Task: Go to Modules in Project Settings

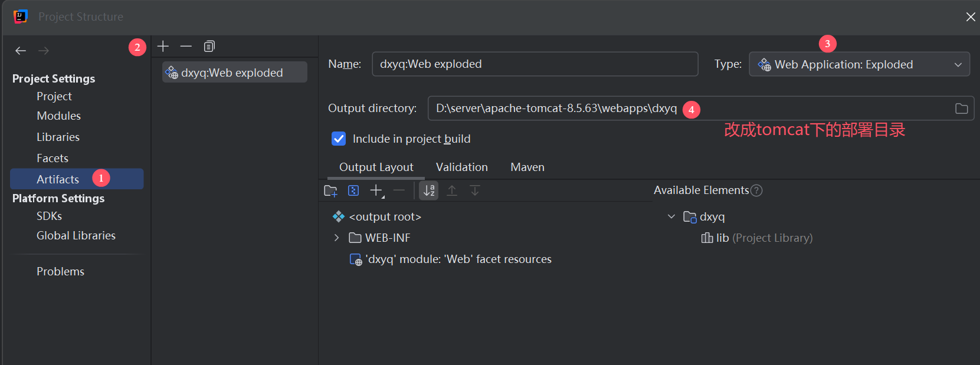Action: coord(58,116)
